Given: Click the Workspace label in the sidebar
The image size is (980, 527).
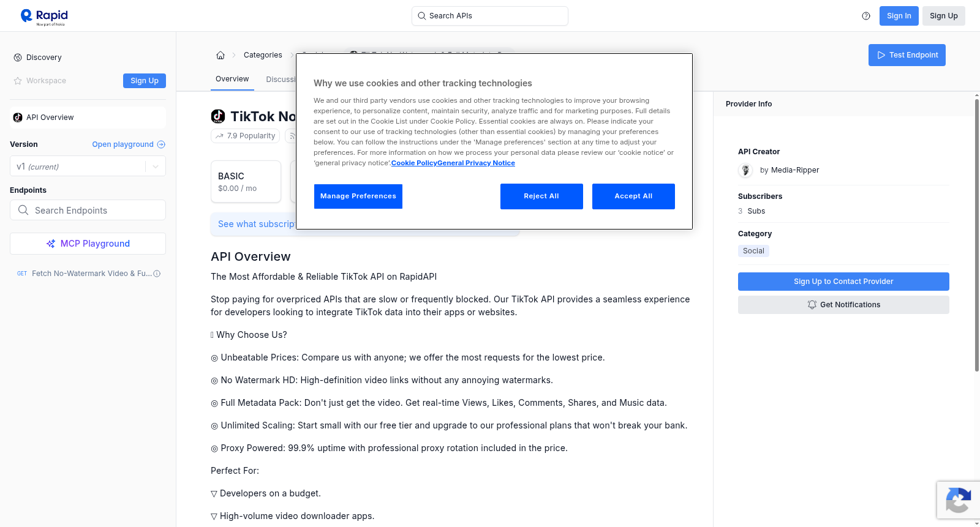Looking at the screenshot, I should coord(46,81).
